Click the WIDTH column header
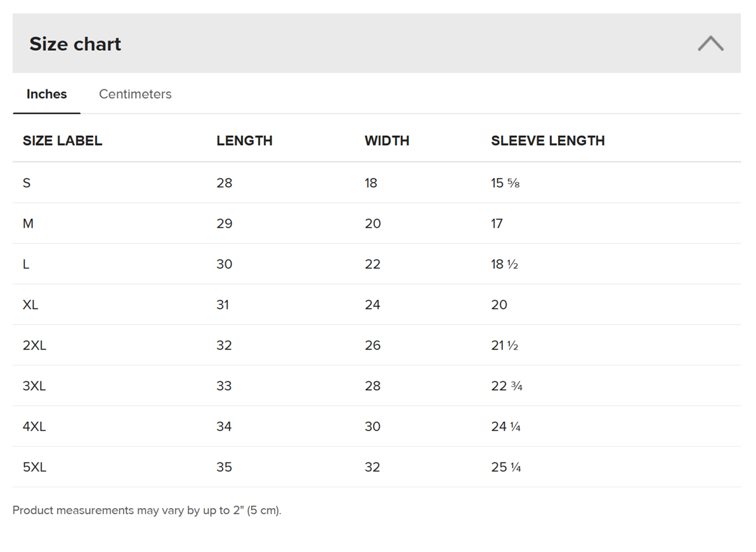 [387, 141]
